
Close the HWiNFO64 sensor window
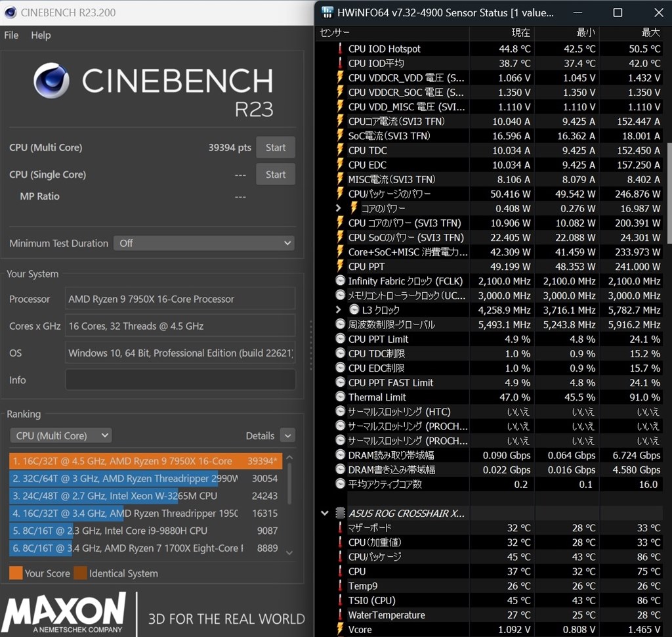click(x=659, y=12)
